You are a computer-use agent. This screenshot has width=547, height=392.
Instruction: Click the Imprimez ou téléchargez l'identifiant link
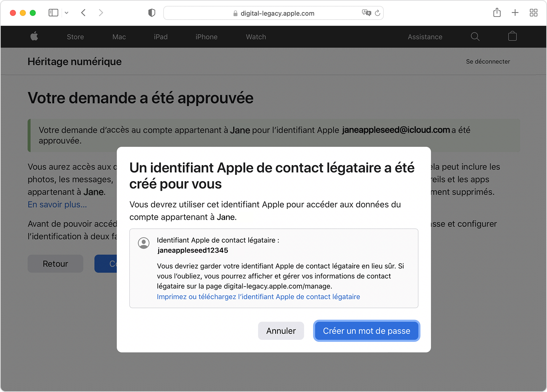click(258, 297)
